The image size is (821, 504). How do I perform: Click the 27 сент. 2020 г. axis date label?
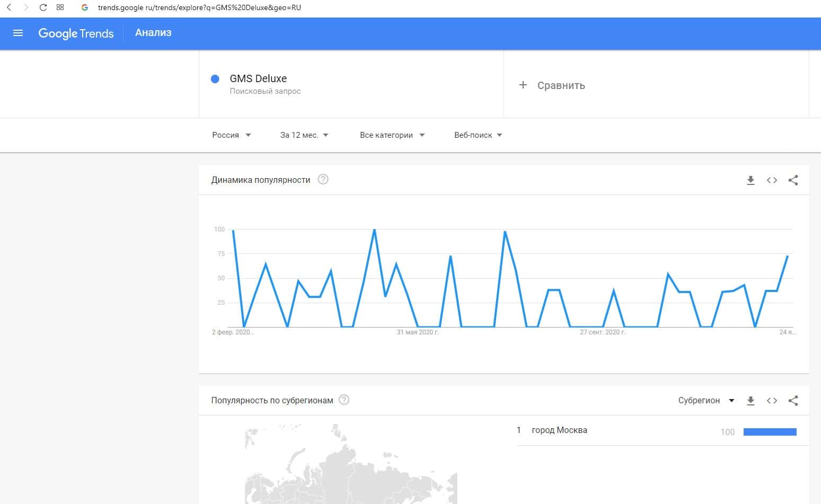pos(603,332)
